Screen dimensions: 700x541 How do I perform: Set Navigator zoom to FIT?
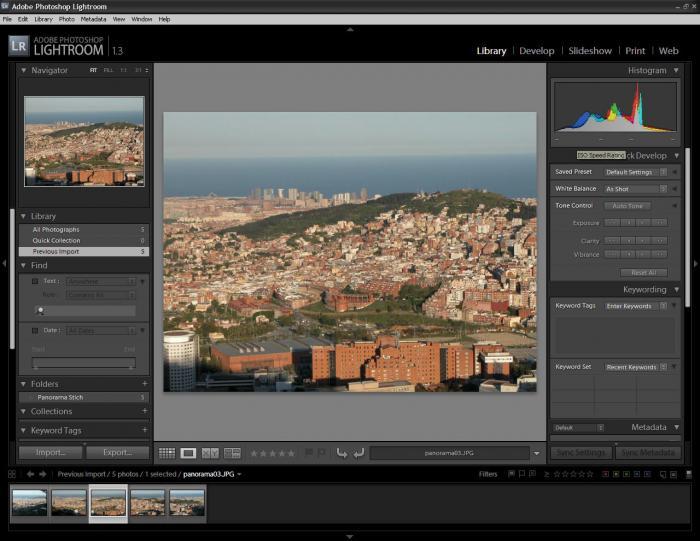click(93, 71)
